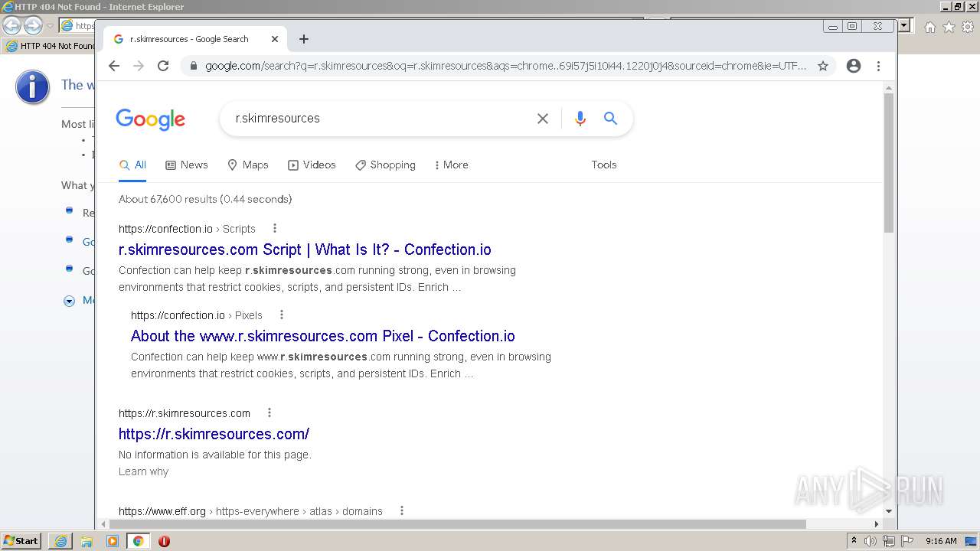
Task: Open the search Tools options
Action: pos(604,165)
